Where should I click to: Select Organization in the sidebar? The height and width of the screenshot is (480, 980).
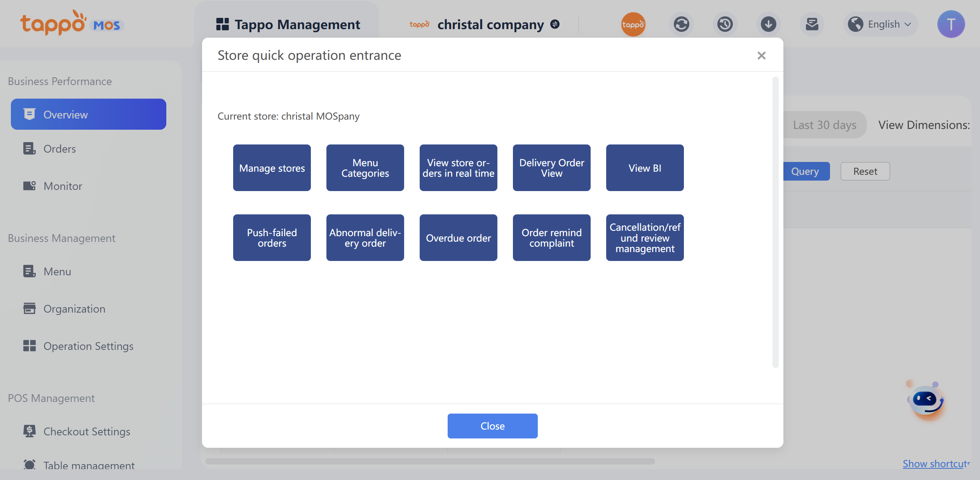pos(74,309)
